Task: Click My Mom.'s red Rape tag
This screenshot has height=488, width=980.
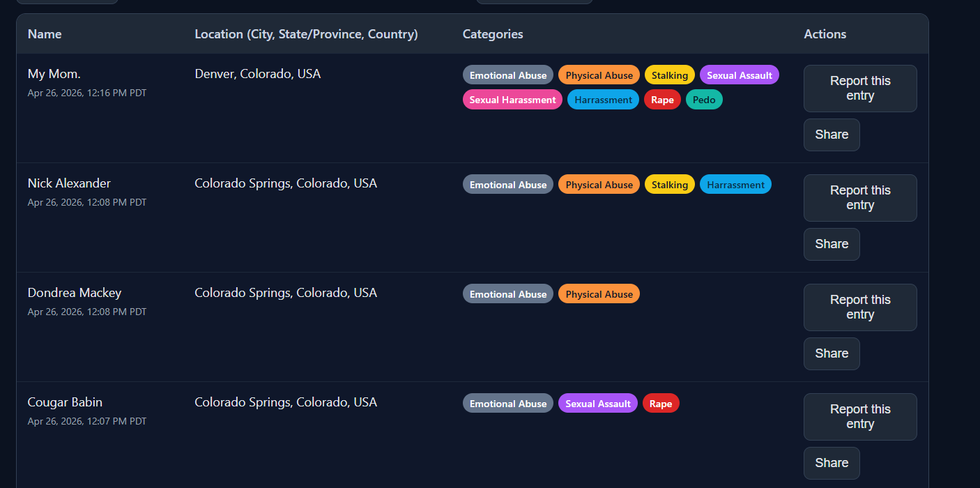Action: click(662, 100)
